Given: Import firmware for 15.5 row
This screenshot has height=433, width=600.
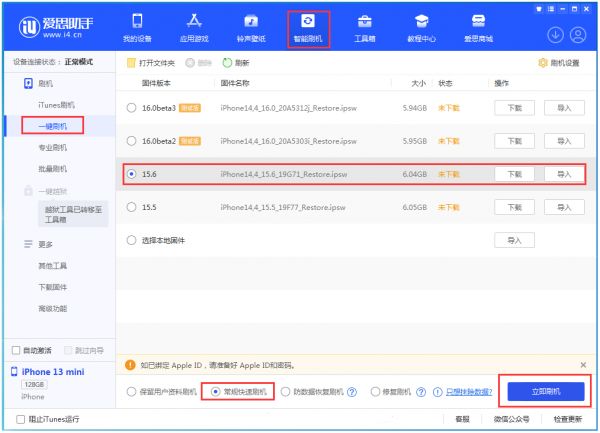Looking at the screenshot, I should click(564, 207).
